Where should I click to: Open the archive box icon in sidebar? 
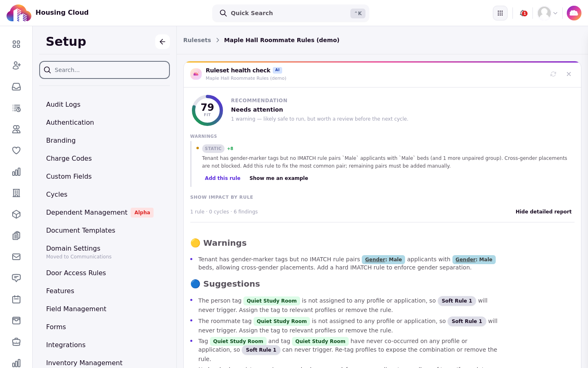(x=16, y=321)
